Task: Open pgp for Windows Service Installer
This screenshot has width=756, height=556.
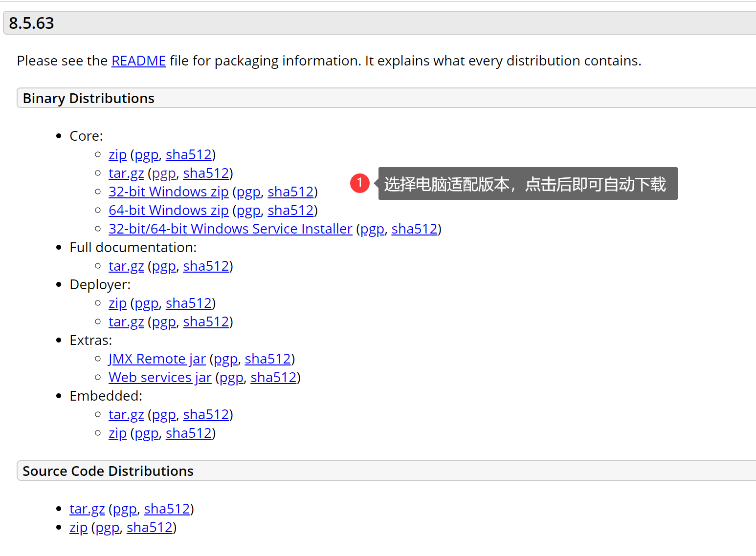Action: click(372, 229)
